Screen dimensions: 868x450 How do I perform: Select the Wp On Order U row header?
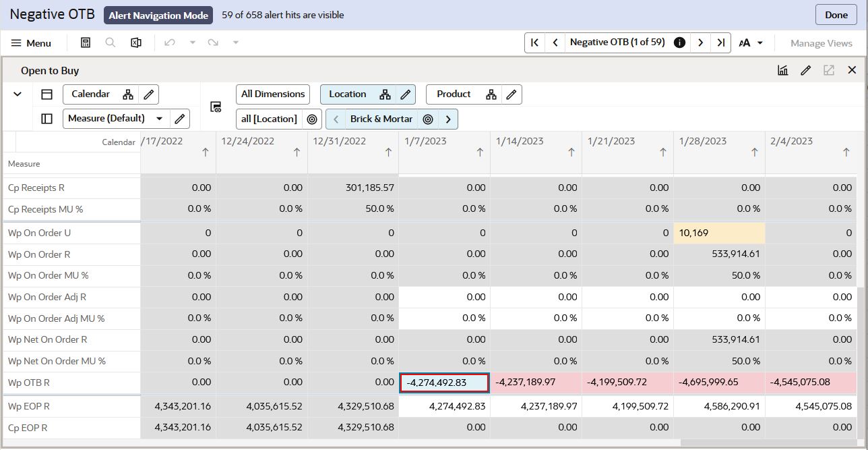click(70, 233)
